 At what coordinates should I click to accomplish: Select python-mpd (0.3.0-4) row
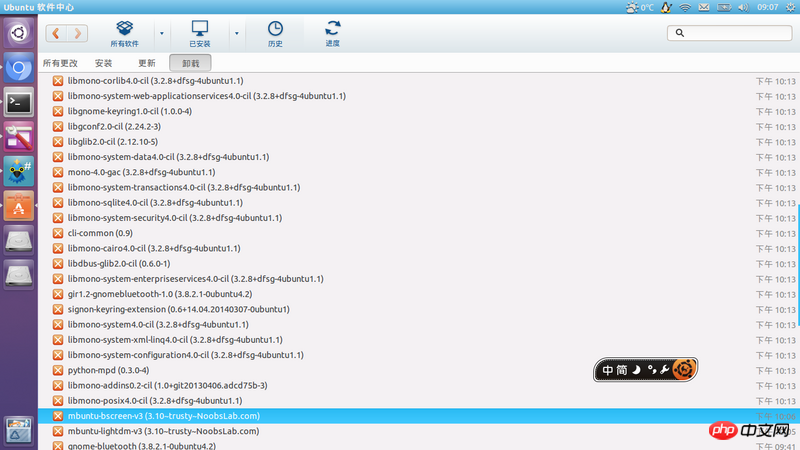coord(419,370)
